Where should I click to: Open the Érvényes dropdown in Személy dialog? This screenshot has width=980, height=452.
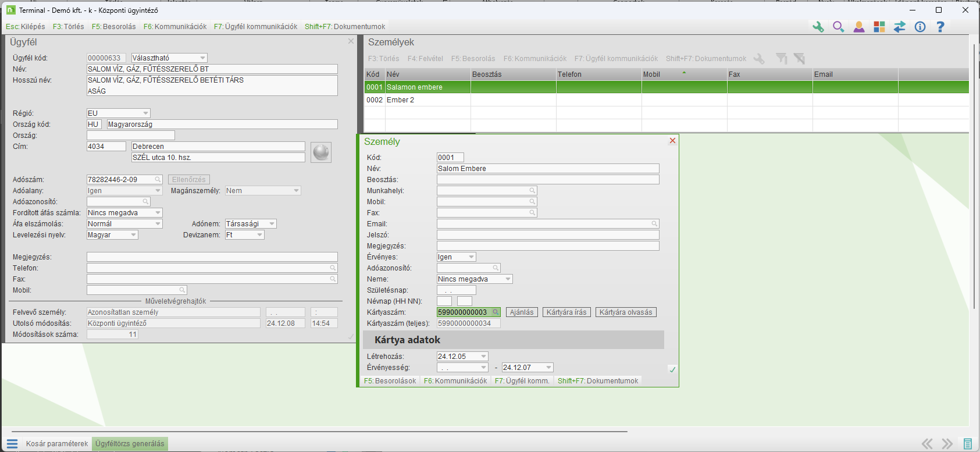pyautogui.click(x=471, y=257)
